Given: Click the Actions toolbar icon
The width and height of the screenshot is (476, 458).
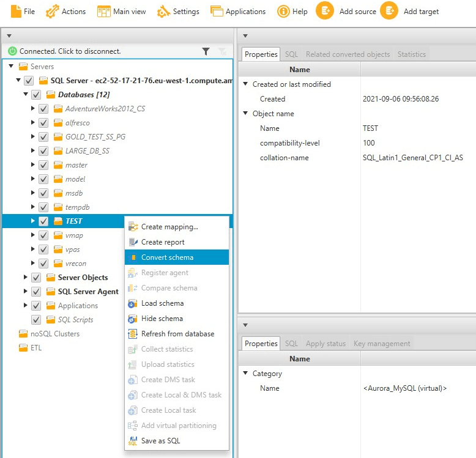Looking at the screenshot, I should pyautogui.click(x=53, y=11).
